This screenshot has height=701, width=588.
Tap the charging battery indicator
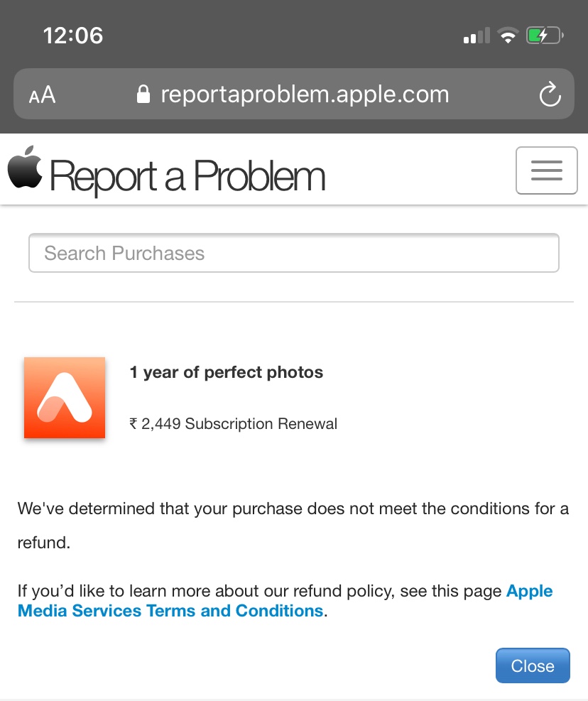(x=544, y=35)
